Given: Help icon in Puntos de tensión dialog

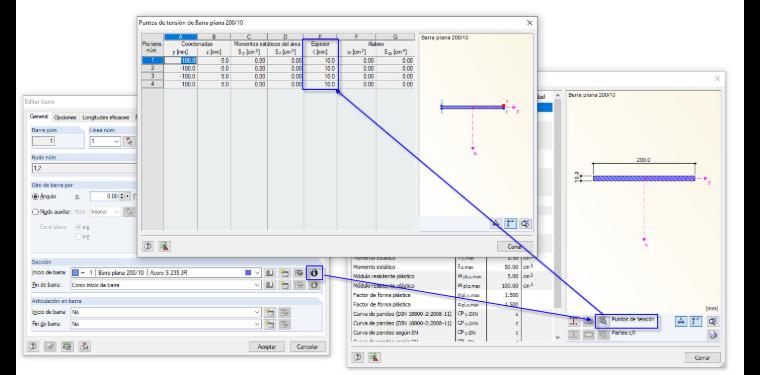Looking at the screenshot, I should [148, 246].
